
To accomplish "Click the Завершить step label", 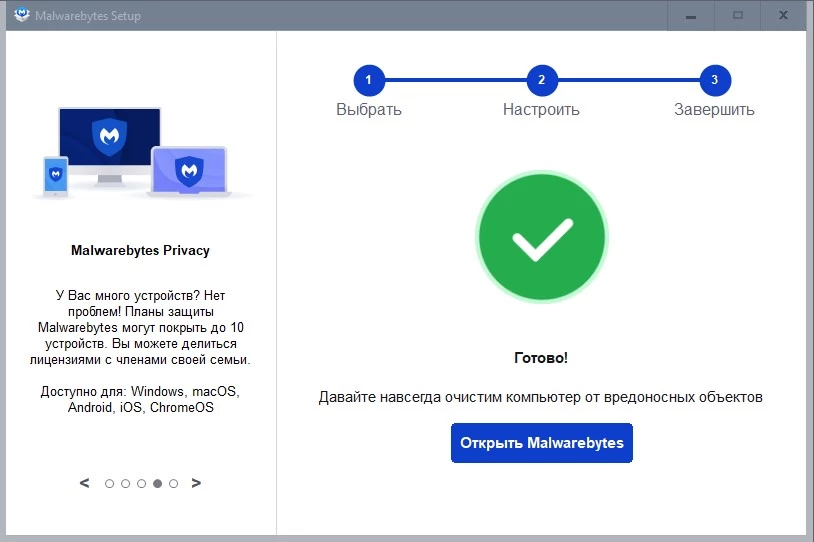I will pos(714,110).
